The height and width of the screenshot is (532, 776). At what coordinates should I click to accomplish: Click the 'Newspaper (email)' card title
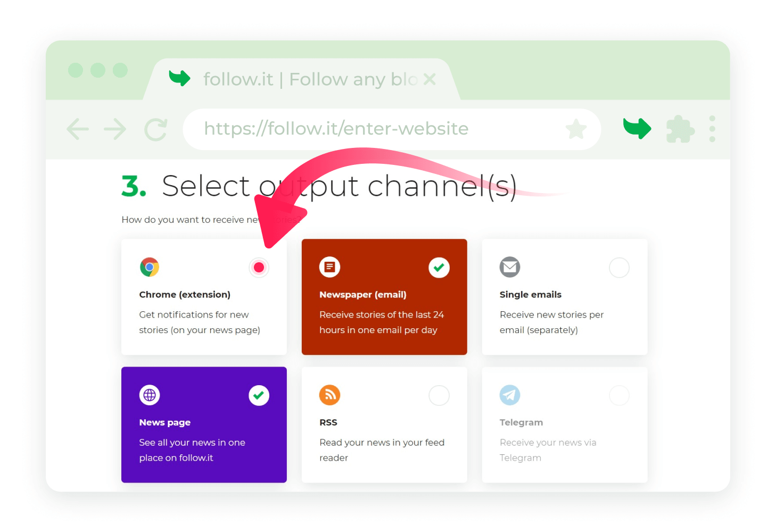(x=363, y=295)
